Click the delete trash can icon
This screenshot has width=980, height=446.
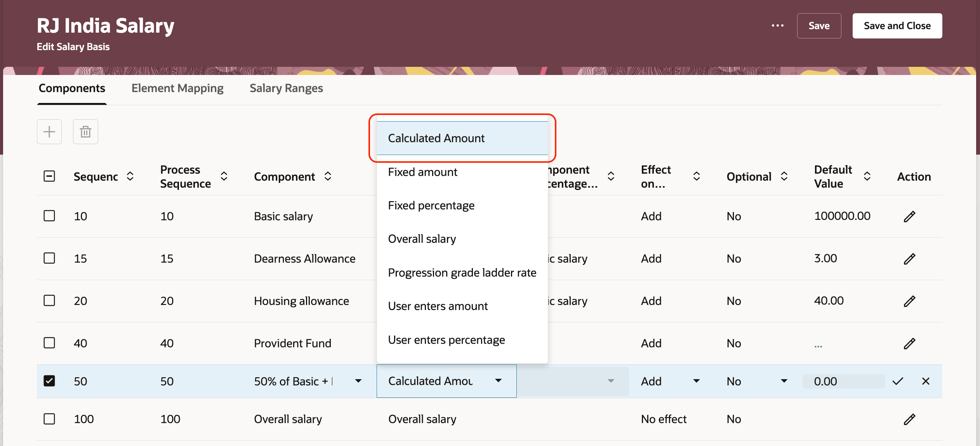click(85, 132)
